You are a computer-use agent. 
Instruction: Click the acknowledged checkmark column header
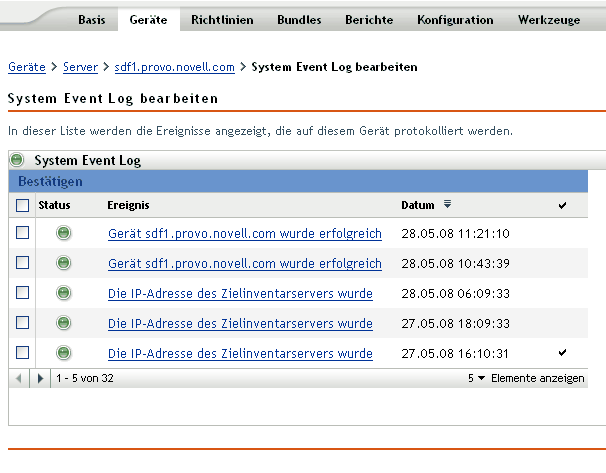pyautogui.click(x=562, y=205)
